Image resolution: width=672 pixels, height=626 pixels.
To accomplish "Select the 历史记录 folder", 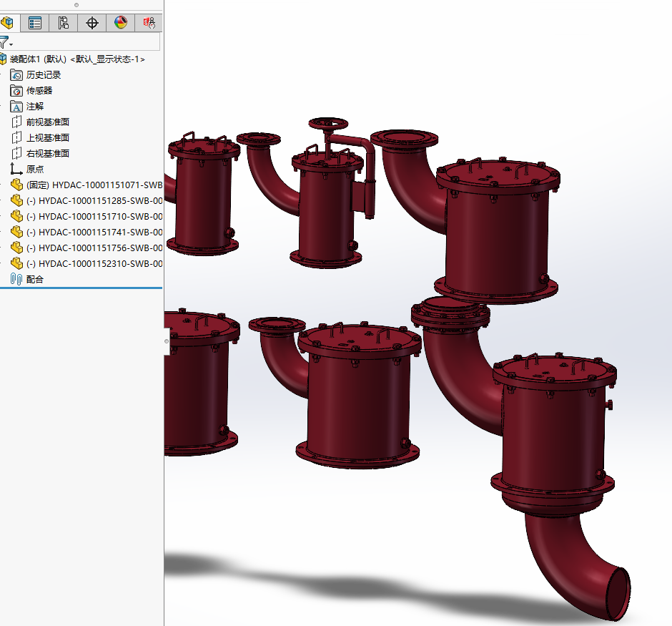I will point(44,75).
